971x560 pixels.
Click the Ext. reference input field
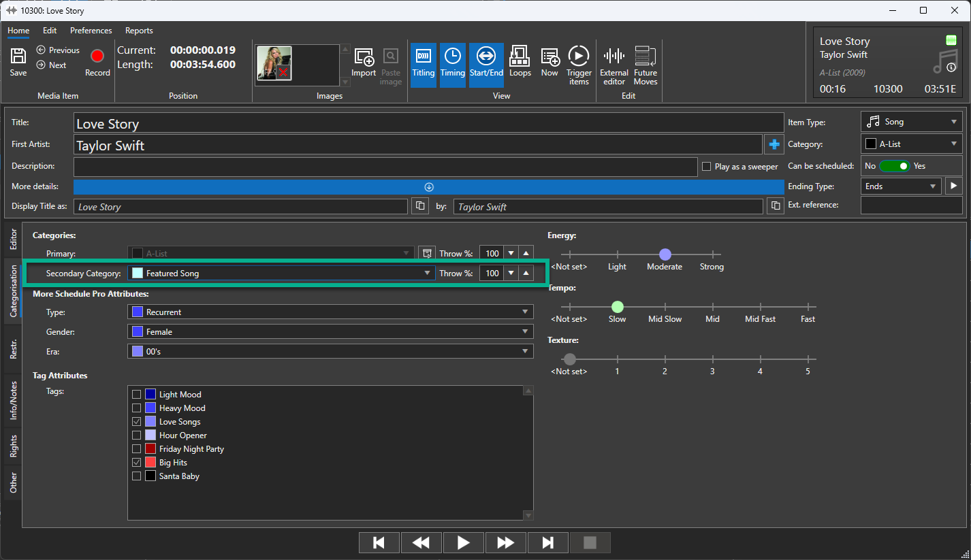pos(912,205)
